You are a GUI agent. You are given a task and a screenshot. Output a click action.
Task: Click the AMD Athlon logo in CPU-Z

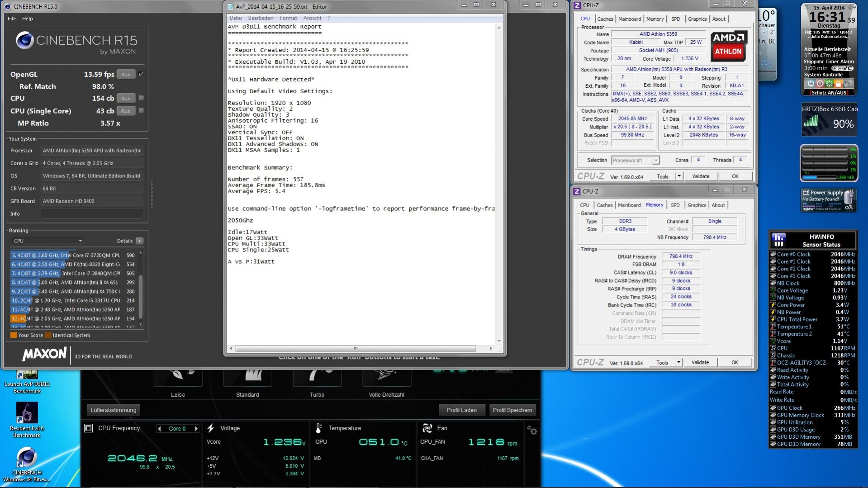728,46
